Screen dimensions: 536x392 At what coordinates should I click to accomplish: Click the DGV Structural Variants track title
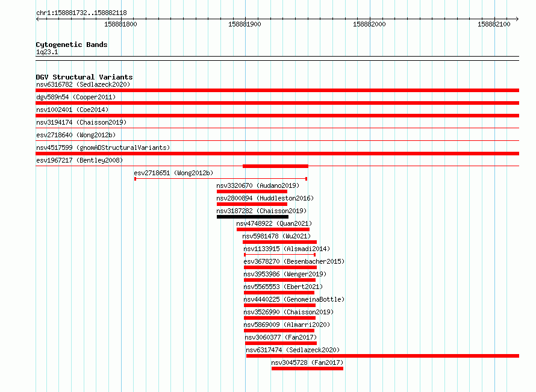84,77
